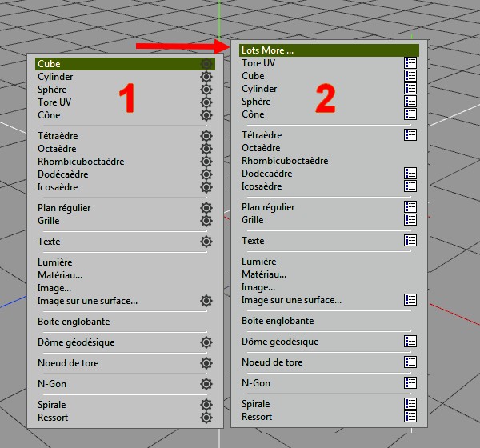
Task: Click the gear icon next to Ressort
Action: pyautogui.click(x=206, y=418)
